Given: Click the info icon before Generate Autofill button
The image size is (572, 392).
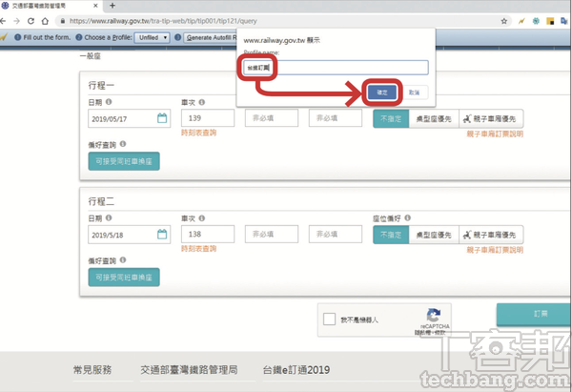Looking at the screenshot, I should (177, 37).
